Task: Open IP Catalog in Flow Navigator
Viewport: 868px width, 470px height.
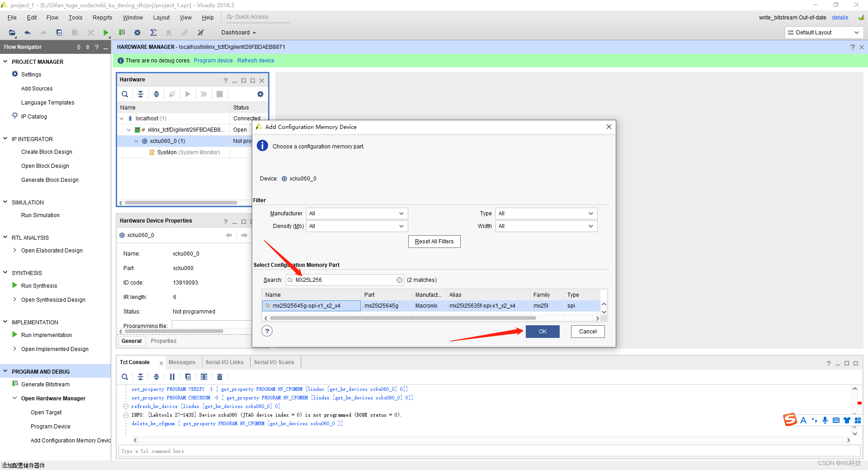Action: (x=34, y=117)
